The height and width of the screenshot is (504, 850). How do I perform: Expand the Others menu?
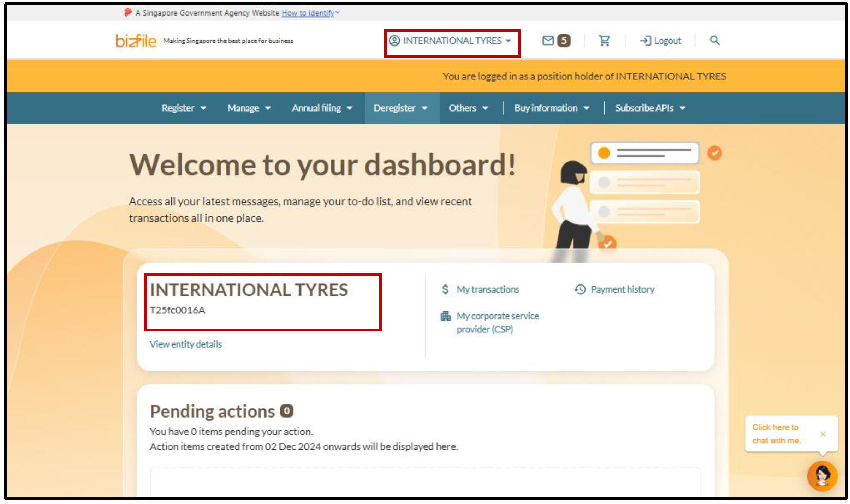click(x=468, y=108)
